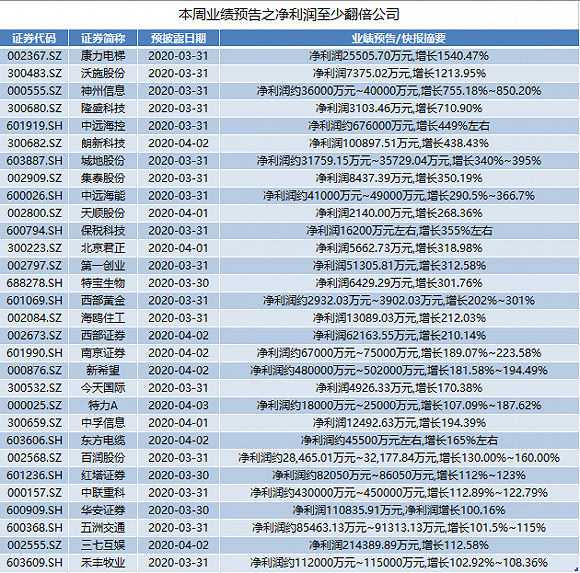Click cell 净利润62163.55万元,增长210.14%
580x573 pixels.
(399, 336)
